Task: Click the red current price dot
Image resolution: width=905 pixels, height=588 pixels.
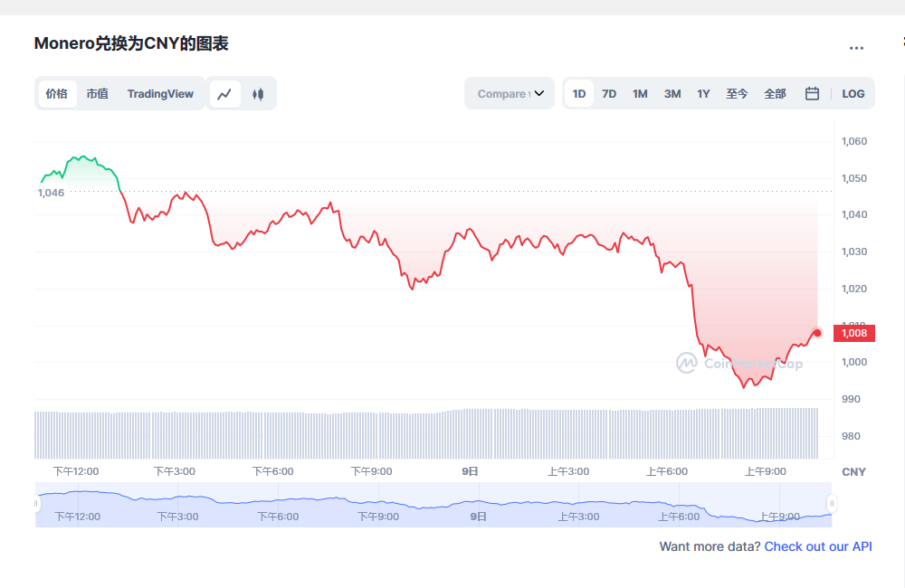Action: pos(817,333)
